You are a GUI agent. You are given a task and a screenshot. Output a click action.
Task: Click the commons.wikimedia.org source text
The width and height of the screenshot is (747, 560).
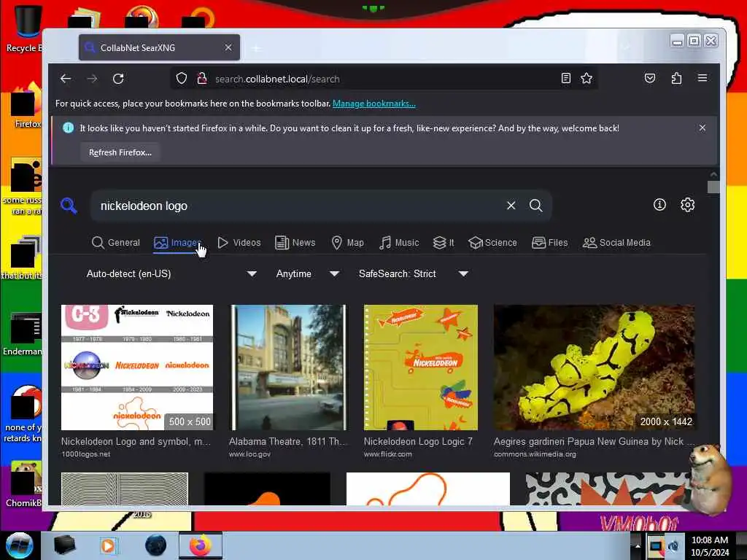[535, 454]
